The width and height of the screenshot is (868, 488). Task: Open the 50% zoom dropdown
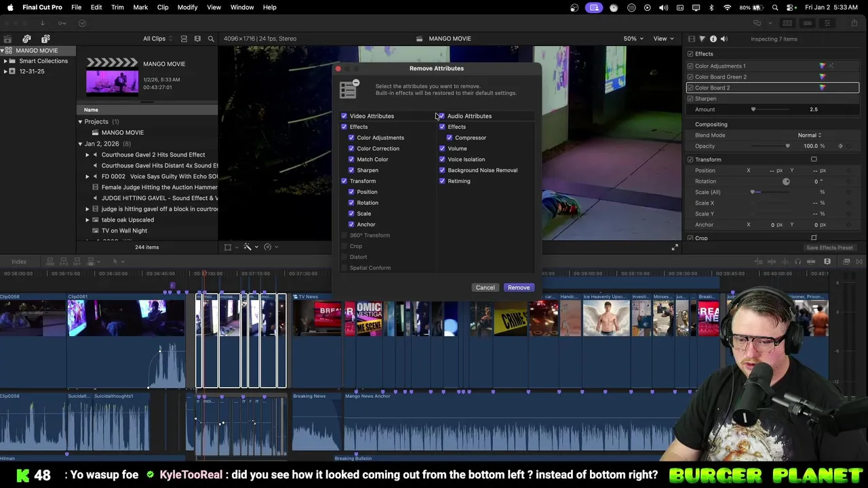633,39
